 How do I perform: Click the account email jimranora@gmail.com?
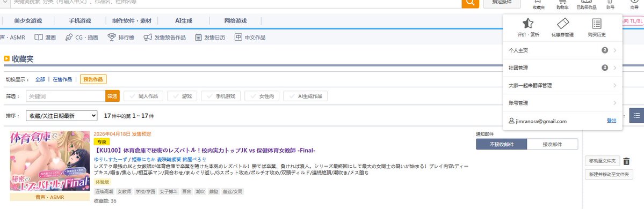pyautogui.click(x=541, y=121)
